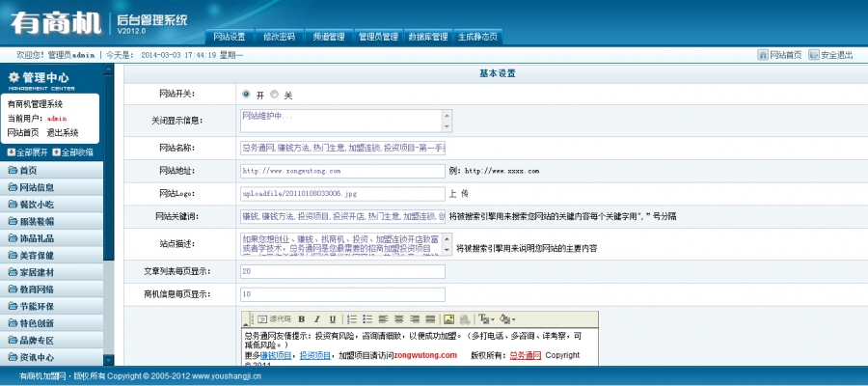Click the 网站Logo path input field
This screenshot has width=868, height=386.
pyautogui.click(x=342, y=194)
